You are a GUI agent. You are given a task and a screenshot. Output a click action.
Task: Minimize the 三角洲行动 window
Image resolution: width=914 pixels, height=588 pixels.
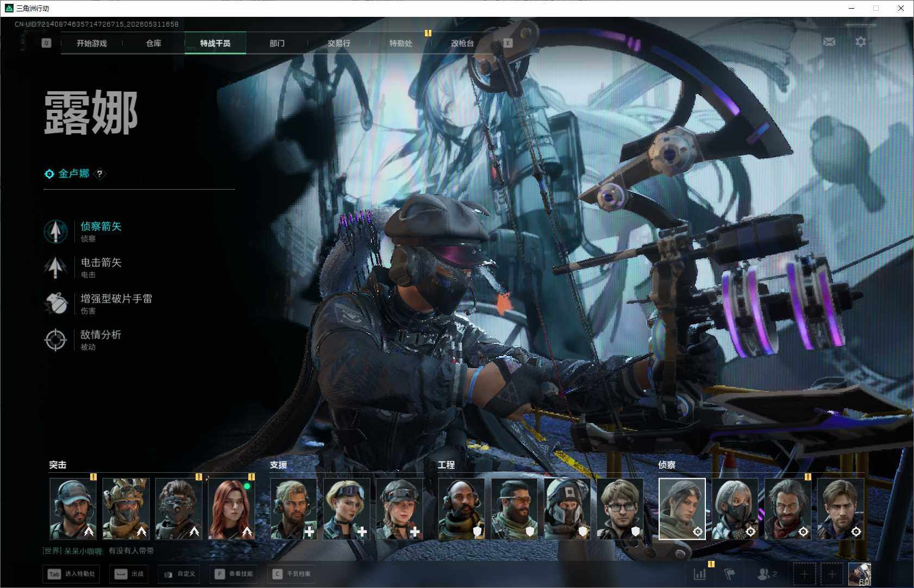pyautogui.click(x=852, y=8)
